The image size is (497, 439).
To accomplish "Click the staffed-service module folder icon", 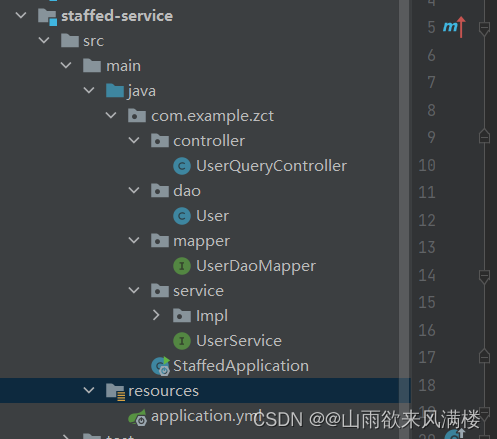I will pos(47,17).
